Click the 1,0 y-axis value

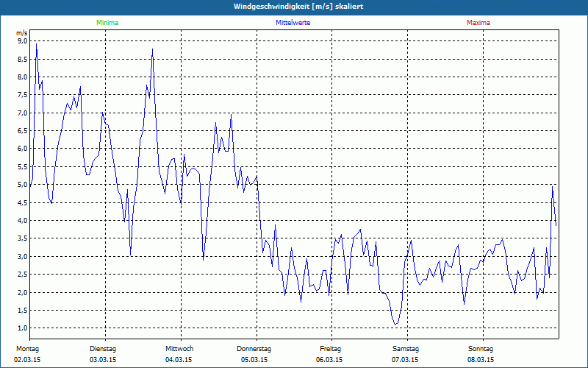23,328
